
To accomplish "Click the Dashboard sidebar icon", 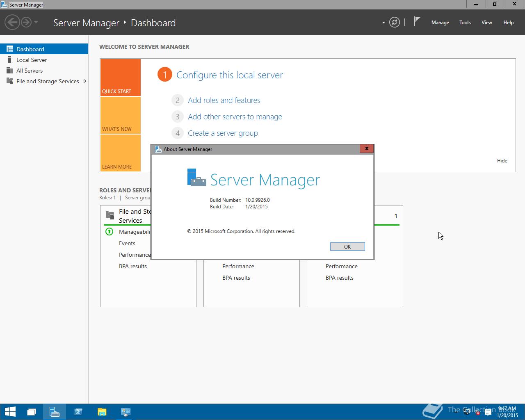I will tap(10, 49).
